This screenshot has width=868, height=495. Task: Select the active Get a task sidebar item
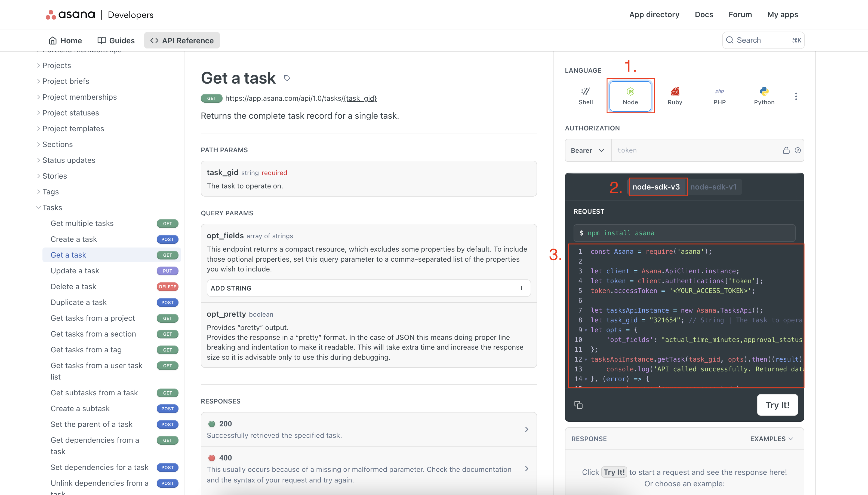(x=112, y=255)
